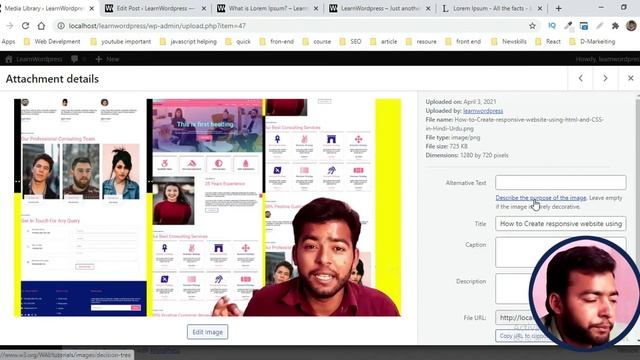Screen dimensions: 640x360
Task: Open the article bookmark folder
Action: pos(384,42)
